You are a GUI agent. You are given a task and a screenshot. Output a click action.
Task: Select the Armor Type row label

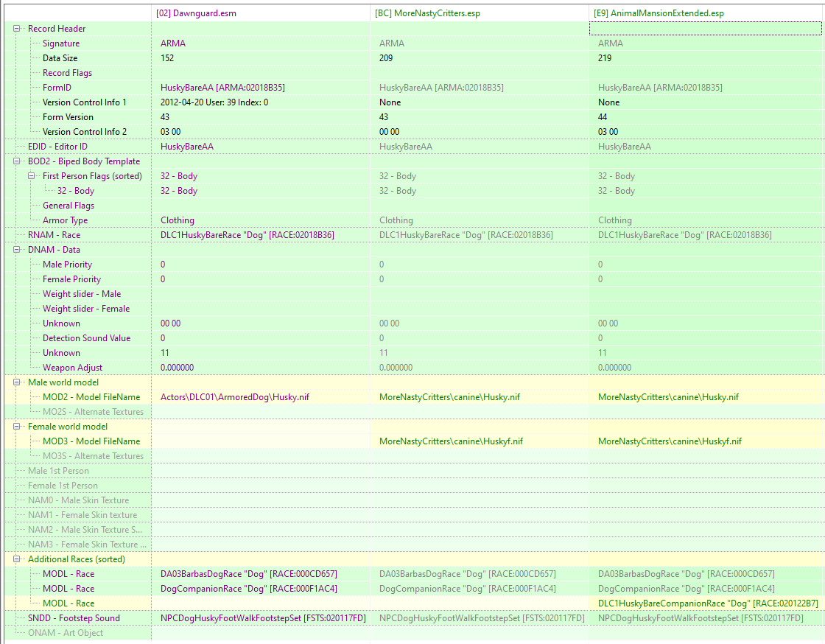click(x=66, y=220)
